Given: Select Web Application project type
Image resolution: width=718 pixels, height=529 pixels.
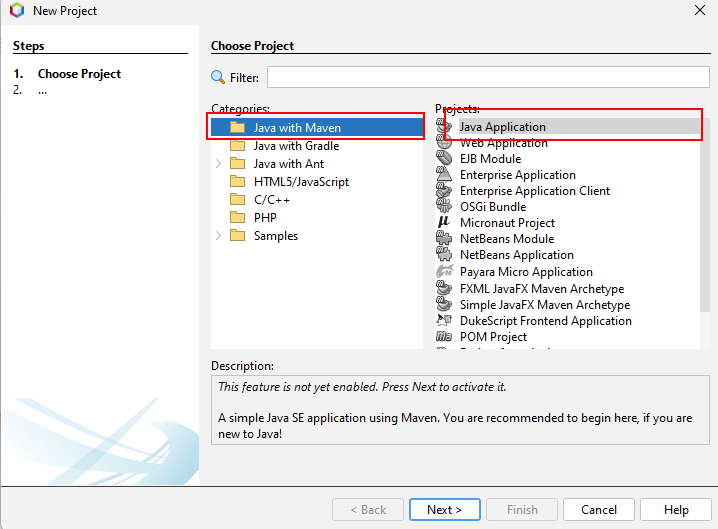Looking at the screenshot, I should click(x=504, y=143).
